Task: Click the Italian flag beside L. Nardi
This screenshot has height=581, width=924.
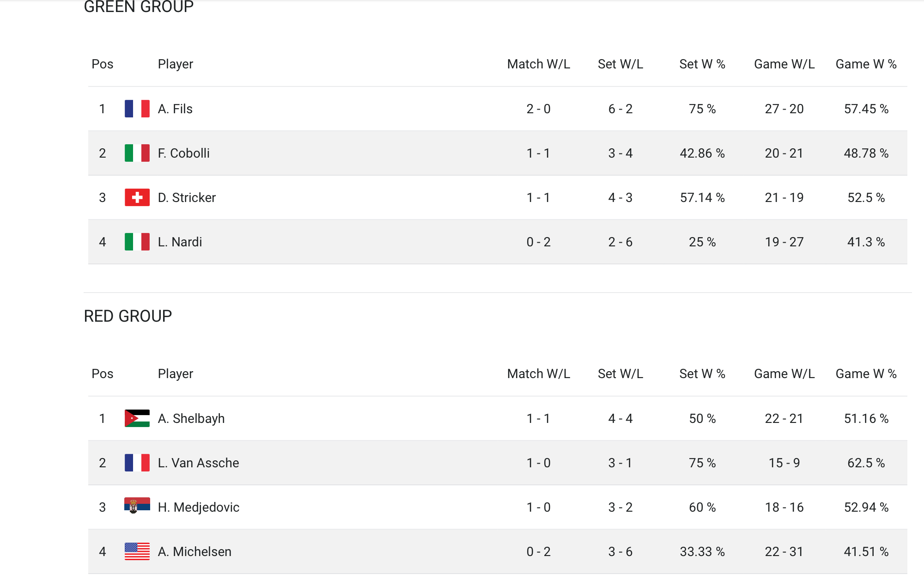Action: tap(137, 242)
